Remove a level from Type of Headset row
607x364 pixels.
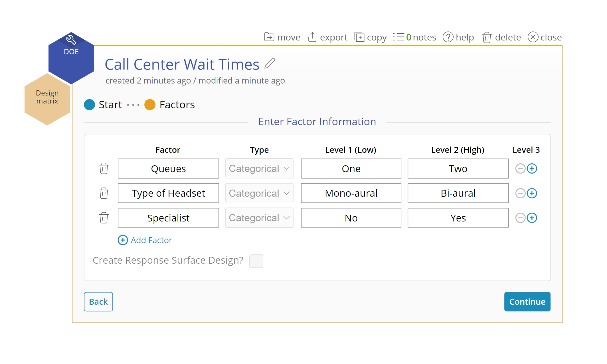coord(520,193)
